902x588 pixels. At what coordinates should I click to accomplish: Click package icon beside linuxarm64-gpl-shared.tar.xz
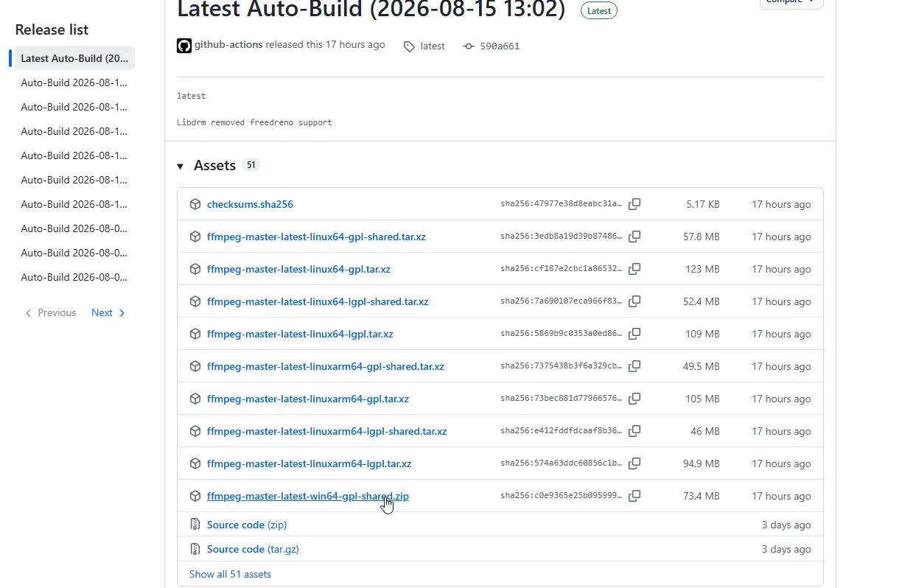pos(195,366)
